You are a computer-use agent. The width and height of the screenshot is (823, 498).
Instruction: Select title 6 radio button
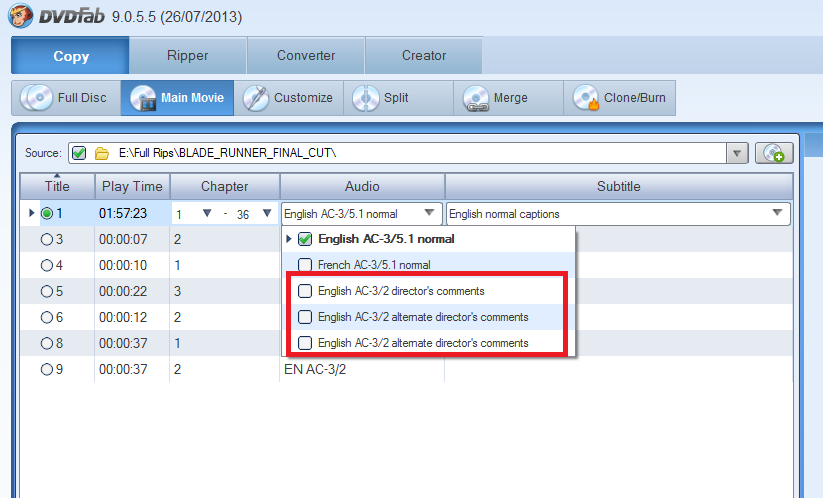pyautogui.click(x=47, y=317)
